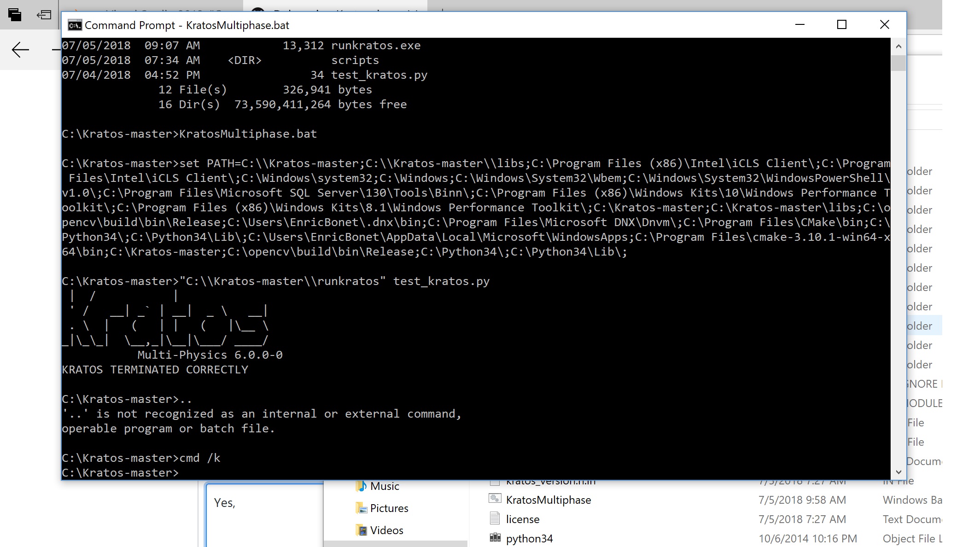Click the Command Prompt scrollbar up arrow
This screenshot has width=980, height=547.
click(898, 46)
